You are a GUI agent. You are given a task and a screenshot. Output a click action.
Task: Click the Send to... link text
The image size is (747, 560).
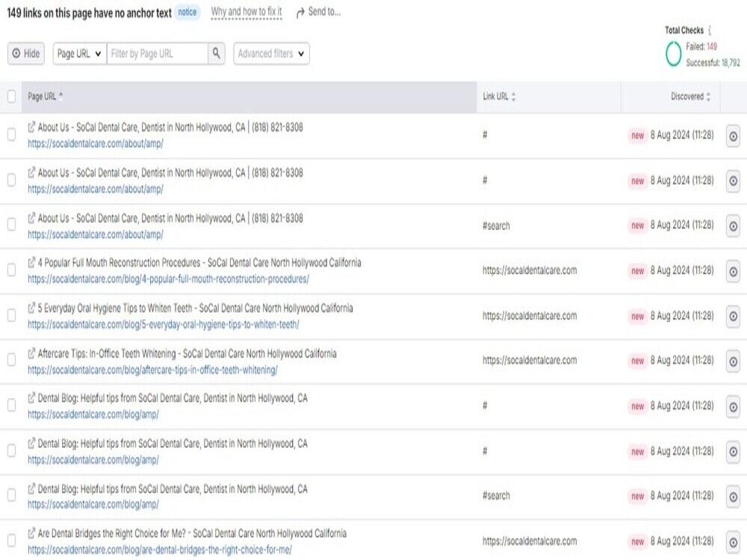(324, 12)
